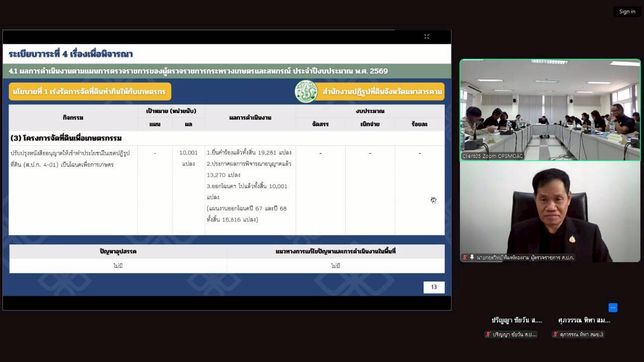Click the exit fullscreen icon above the shared slide
This screenshot has width=644, height=362.
[x=427, y=36]
